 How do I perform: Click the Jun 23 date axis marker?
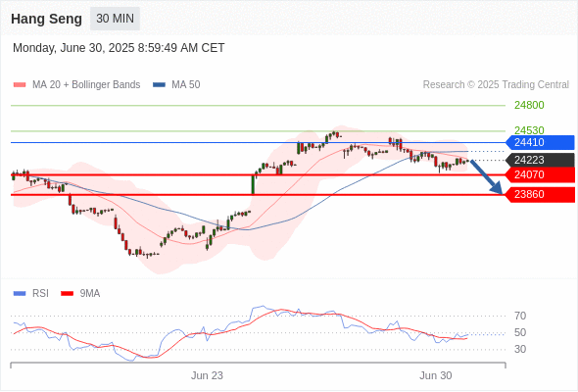pyautogui.click(x=207, y=375)
